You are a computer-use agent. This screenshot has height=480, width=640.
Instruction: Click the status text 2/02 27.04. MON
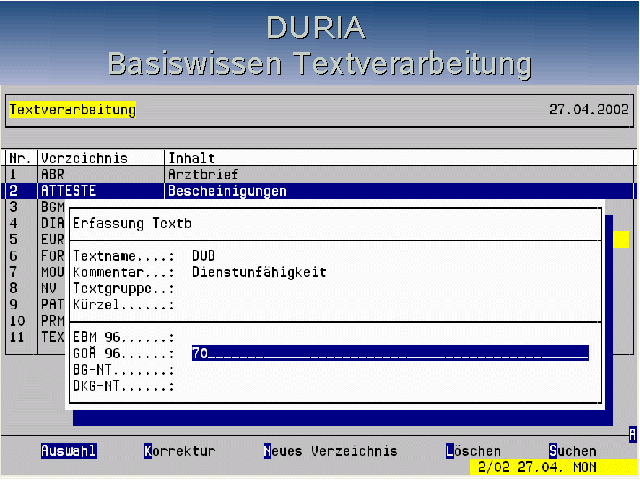tap(537, 467)
